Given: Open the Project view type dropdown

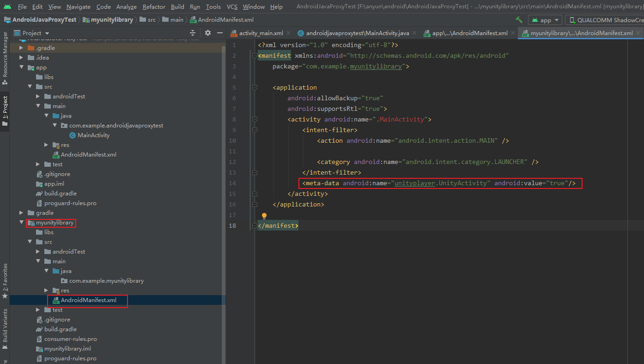Looking at the screenshot, I should click(x=32, y=33).
